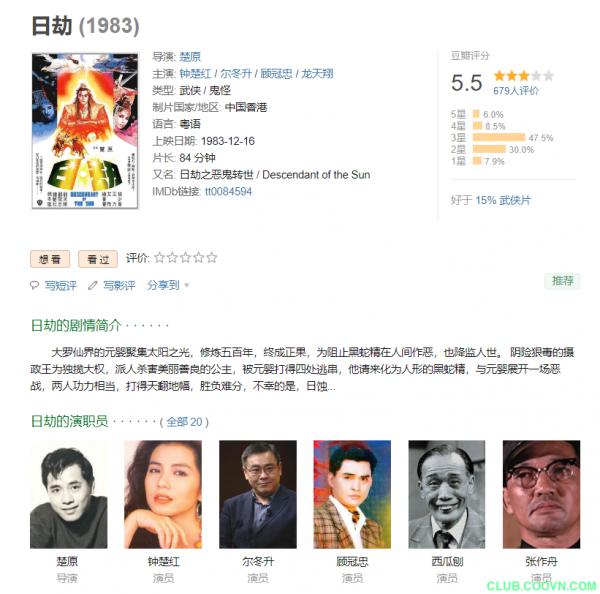600x594 pixels.
Task: Click the green 推荐 button
Action: point(562,281)
